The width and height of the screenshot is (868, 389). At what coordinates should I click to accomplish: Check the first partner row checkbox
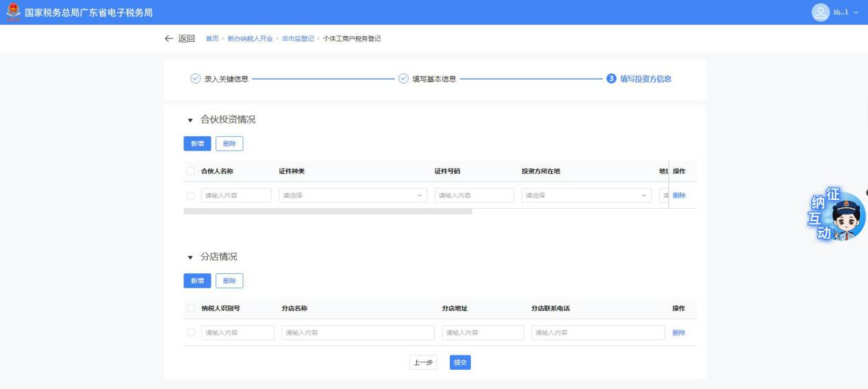190,196
